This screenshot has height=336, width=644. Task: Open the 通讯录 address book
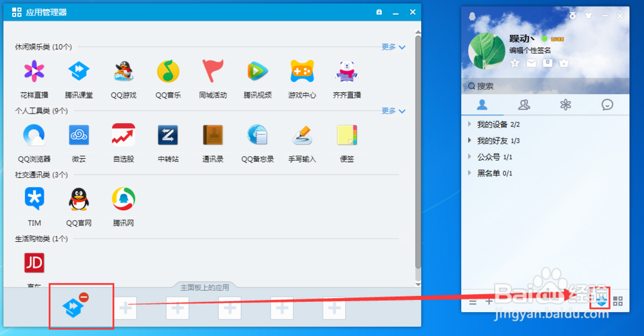tap(213, 135)
